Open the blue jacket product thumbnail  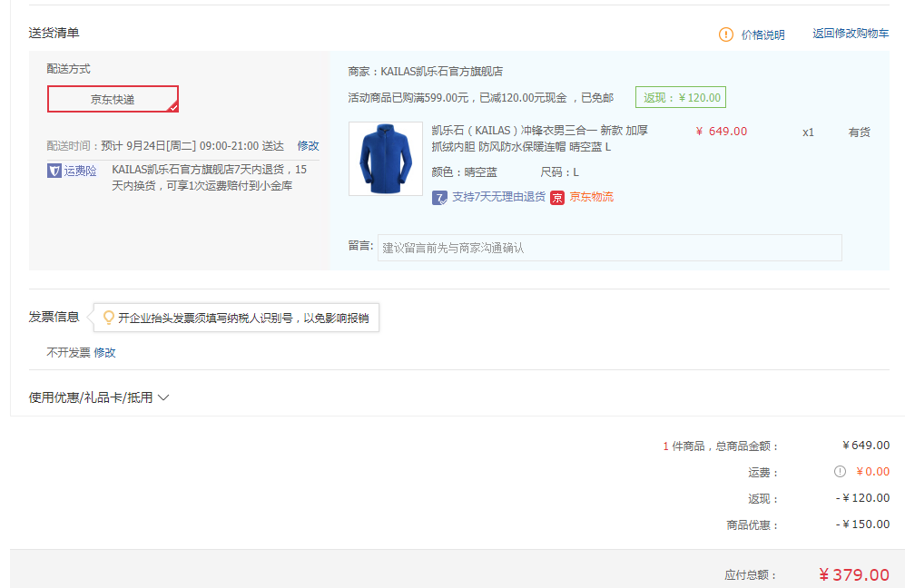click(x=386, y=159)
